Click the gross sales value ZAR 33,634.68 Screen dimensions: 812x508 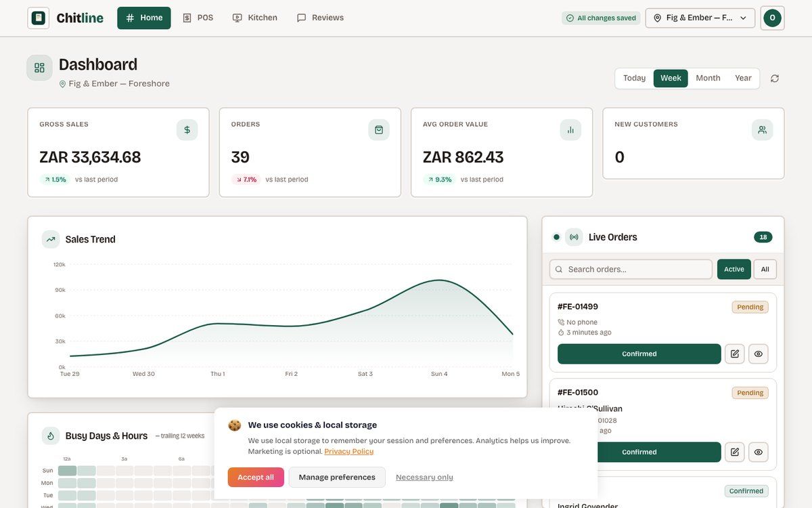point(90,157)
